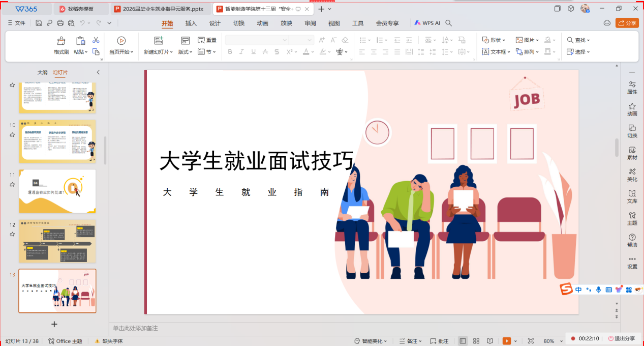The height and width of the screenshot is (346, 644).
Task: Open the 动画 animation side panel
Action: coord(632,109)
